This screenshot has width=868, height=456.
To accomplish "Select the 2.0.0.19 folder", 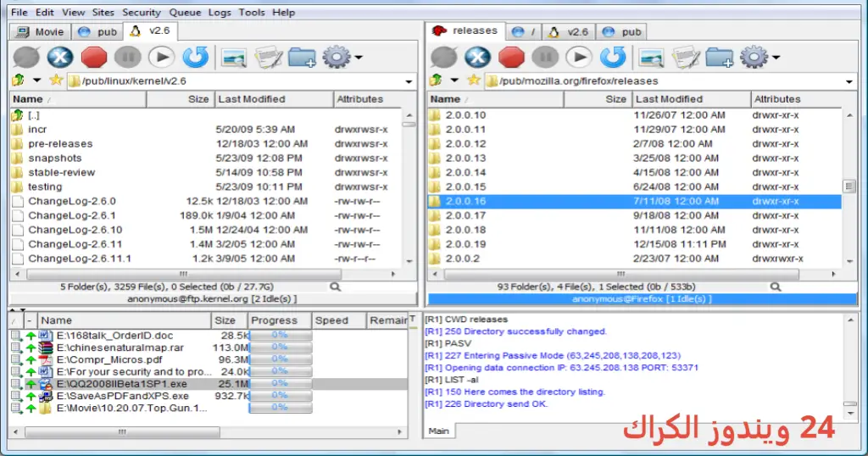I will pyautogui.click(x=465, y=245).
